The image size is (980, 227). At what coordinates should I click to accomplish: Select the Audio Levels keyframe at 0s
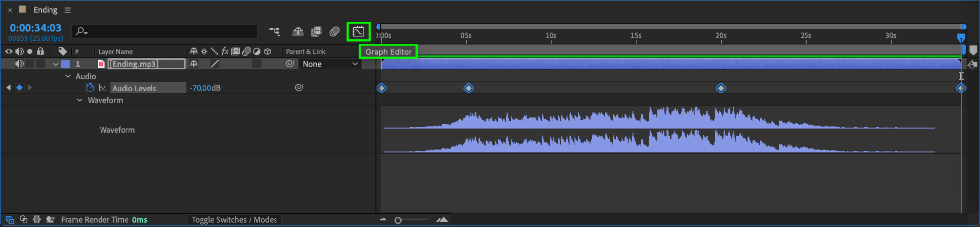coord(381,88)
